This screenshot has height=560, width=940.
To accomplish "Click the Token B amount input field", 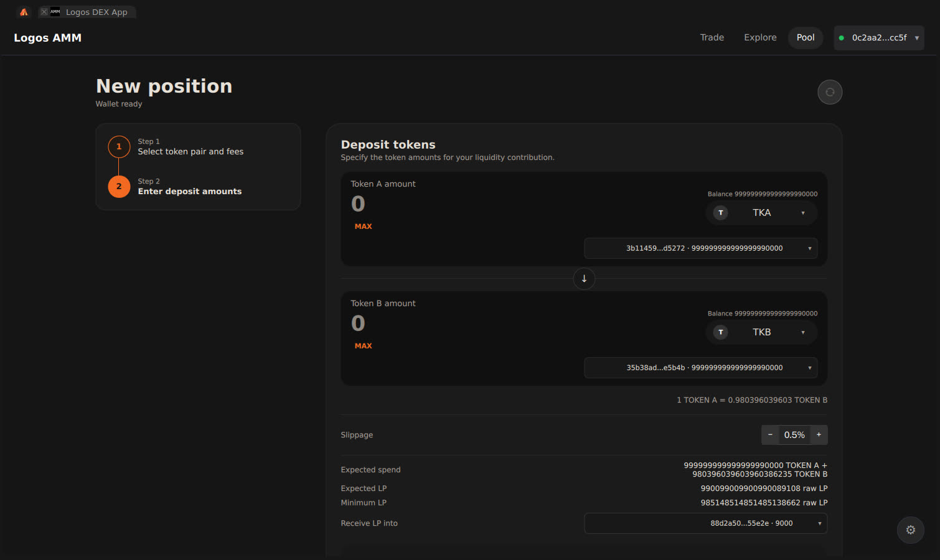I will click(358, 323).
